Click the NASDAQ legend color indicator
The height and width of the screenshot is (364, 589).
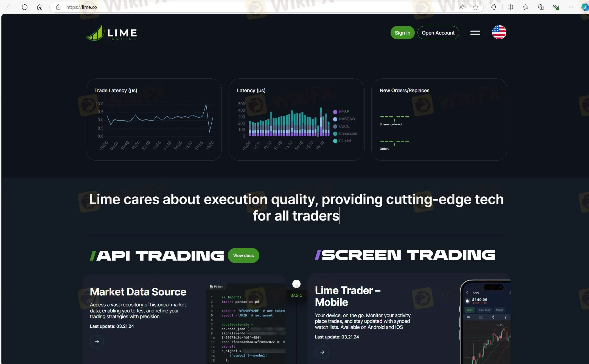click(335, 119)
